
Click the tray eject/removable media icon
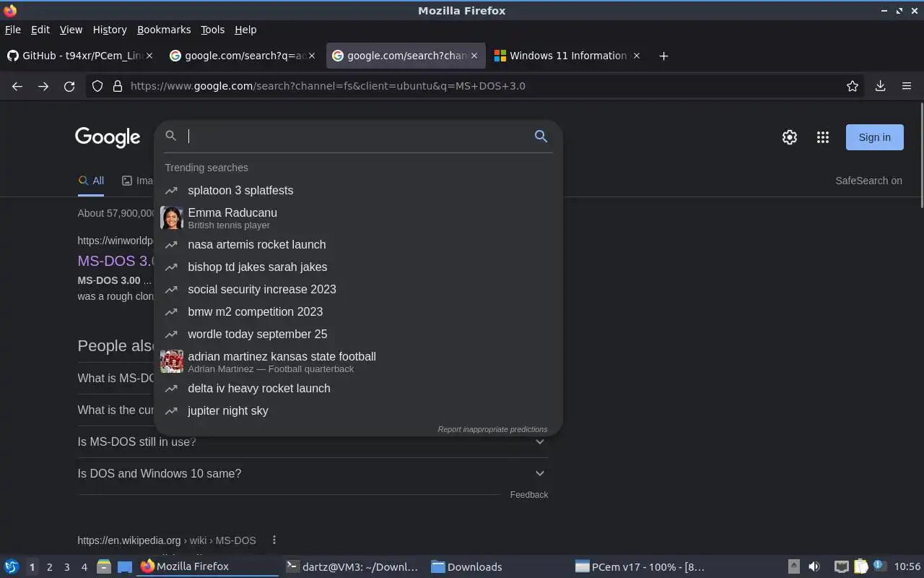tap(793, 566)
